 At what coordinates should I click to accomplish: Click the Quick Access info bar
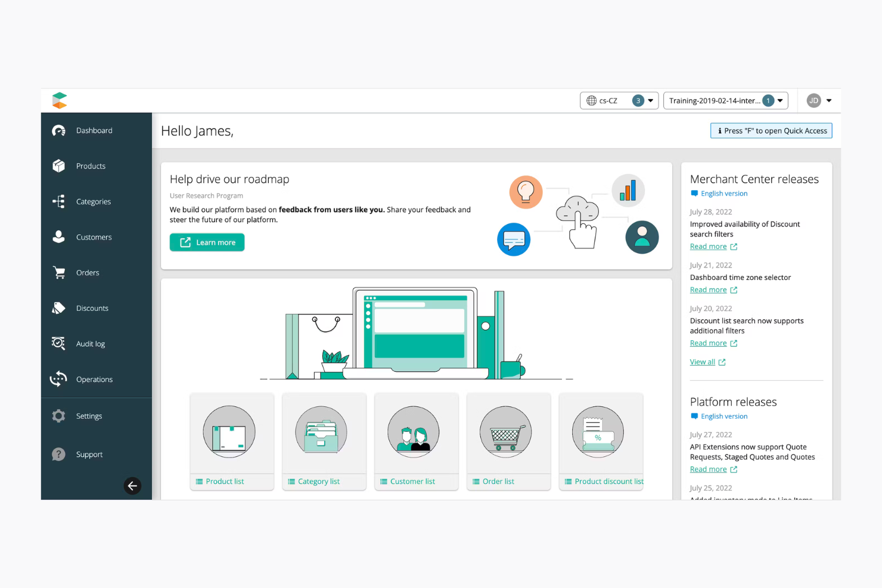tap(771, 130)
